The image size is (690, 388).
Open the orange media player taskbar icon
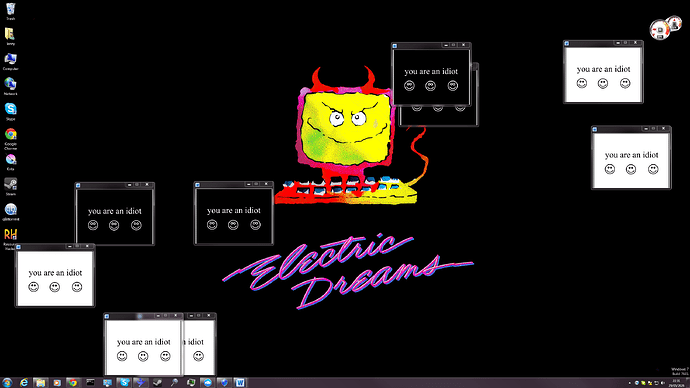(x=57, y=383)
